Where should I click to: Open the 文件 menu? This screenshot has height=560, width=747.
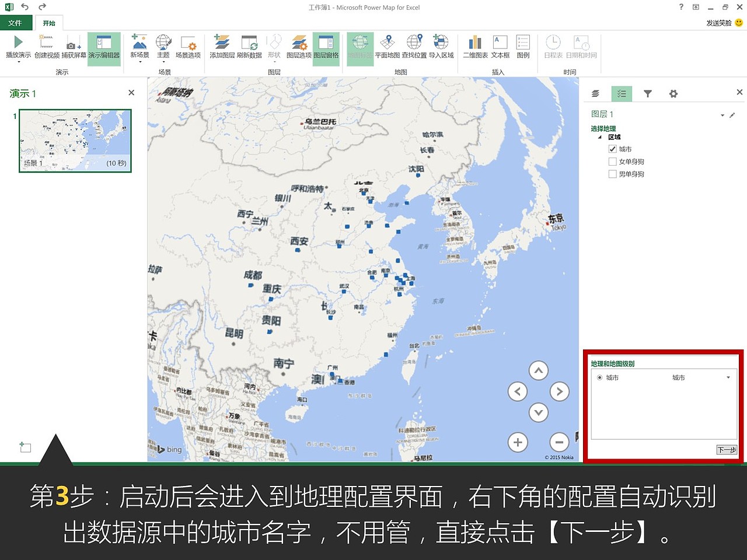click(x=17, y=23)
